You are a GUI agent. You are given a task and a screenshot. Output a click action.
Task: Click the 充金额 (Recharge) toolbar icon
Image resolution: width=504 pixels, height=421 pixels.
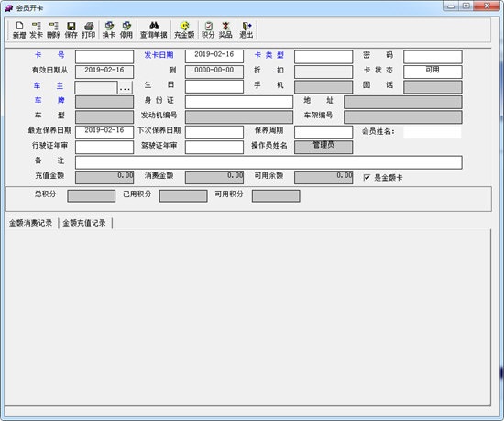[184, 30]
